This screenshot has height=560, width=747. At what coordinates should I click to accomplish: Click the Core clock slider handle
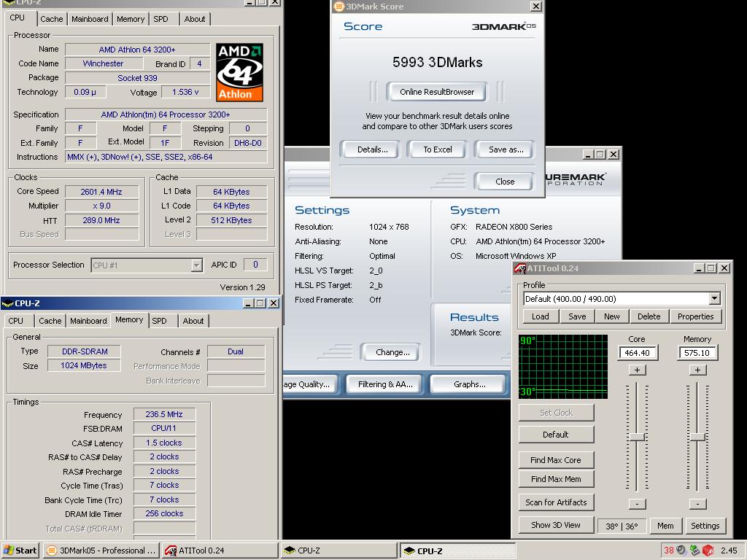[637, 437]
